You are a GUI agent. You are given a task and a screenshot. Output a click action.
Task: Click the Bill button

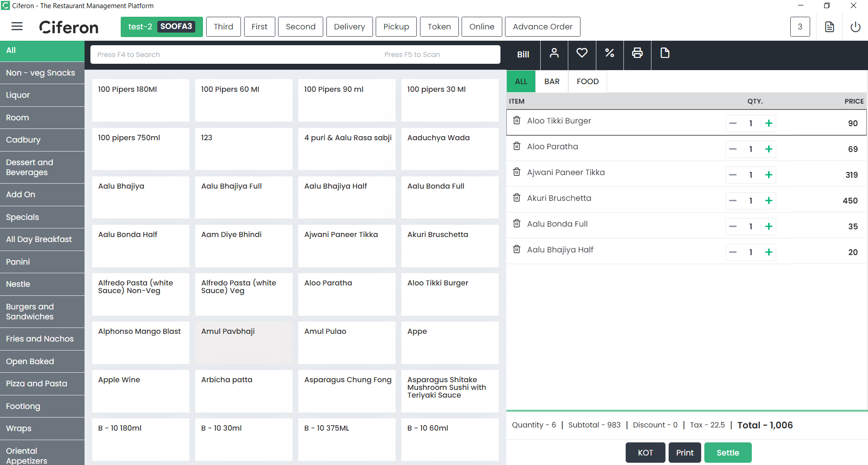click(x=523, y=54)
